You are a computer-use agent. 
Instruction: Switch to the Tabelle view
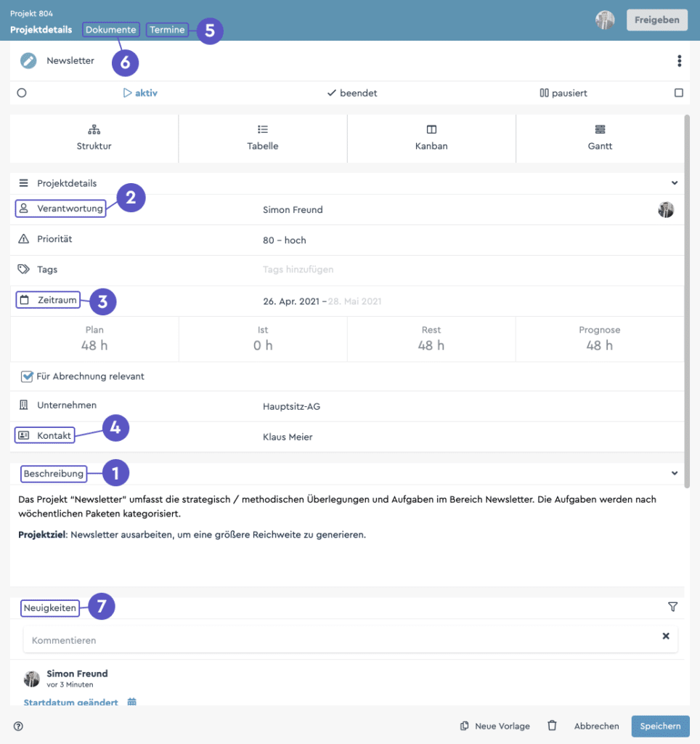pyautogui.click(x=263, y=137)
